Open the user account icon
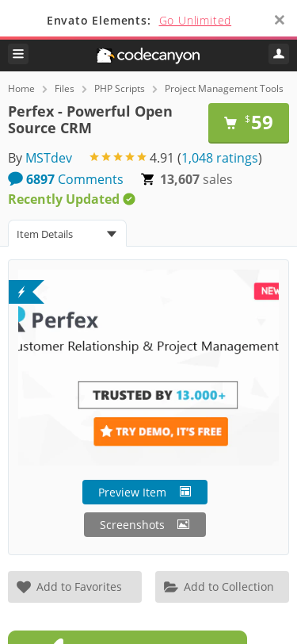The height and width of the screenshot is (644, 297). tap(279, 54)
